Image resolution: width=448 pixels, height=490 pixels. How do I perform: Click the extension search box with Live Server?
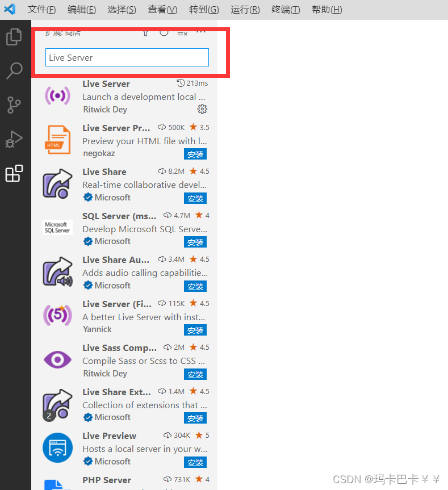click(x=127, y=57)
